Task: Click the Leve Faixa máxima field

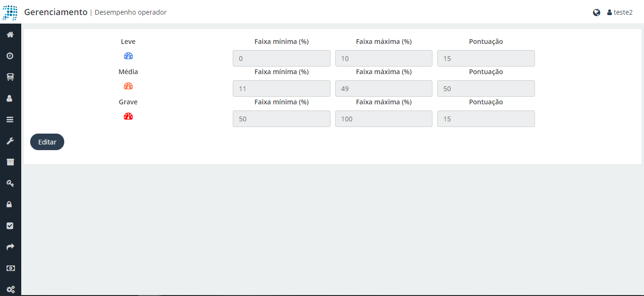Action: 383,59
